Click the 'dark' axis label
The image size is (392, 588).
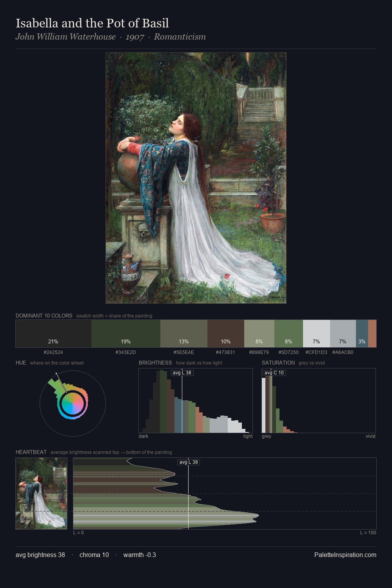tap(143, 436)
